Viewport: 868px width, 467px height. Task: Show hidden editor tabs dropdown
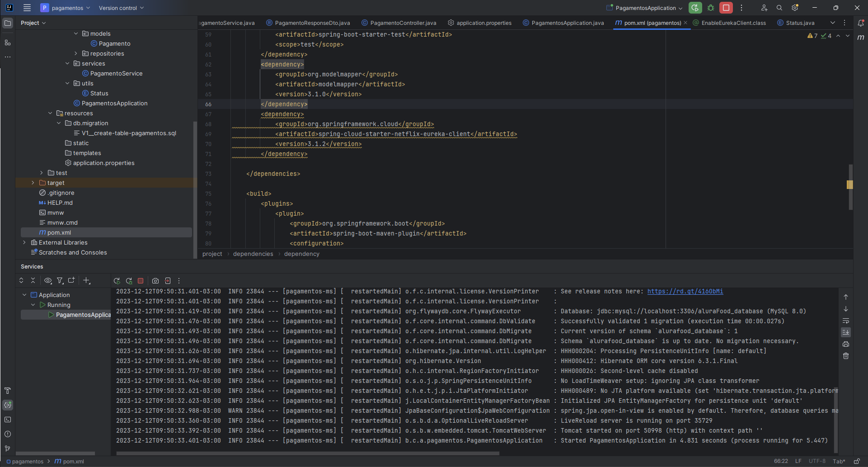tap(833, 23)
